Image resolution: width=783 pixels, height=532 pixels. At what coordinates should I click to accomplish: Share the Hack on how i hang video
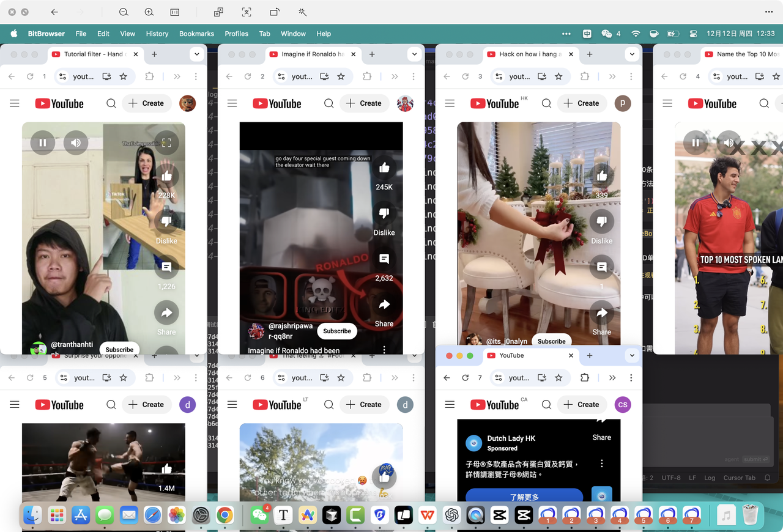click(602, 312)
